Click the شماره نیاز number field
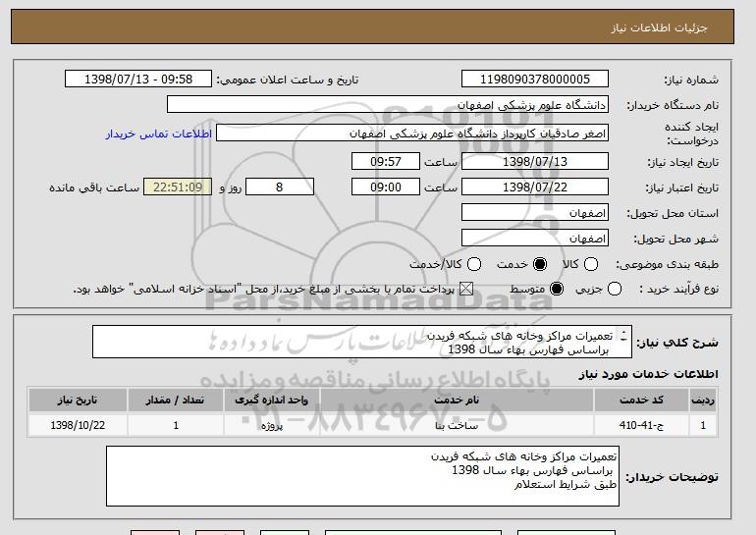 pyautogui.click(x=535, y=80)
